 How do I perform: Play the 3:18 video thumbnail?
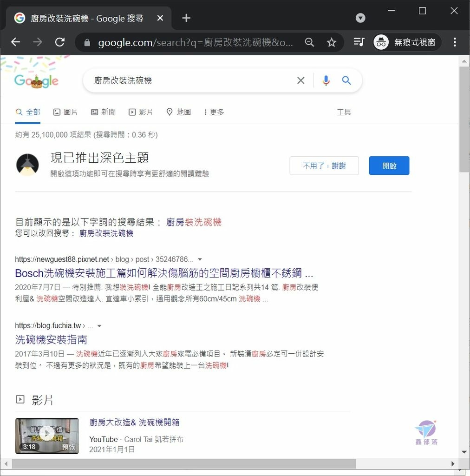click(x=47, y=436)
